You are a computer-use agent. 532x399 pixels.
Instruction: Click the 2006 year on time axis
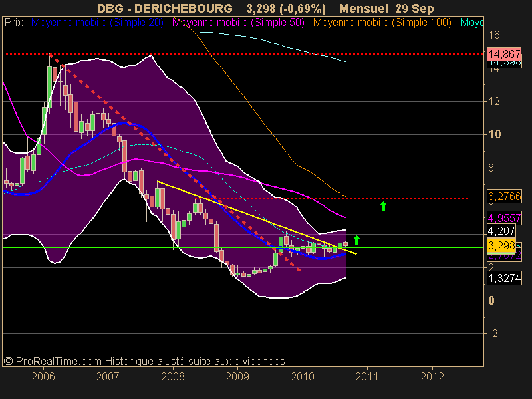[x=43, y=376]
